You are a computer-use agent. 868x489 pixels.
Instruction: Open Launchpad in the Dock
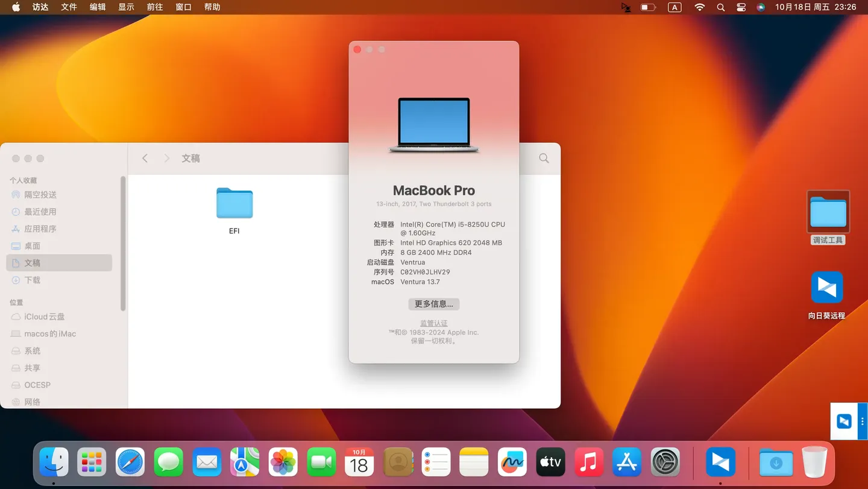91,462
